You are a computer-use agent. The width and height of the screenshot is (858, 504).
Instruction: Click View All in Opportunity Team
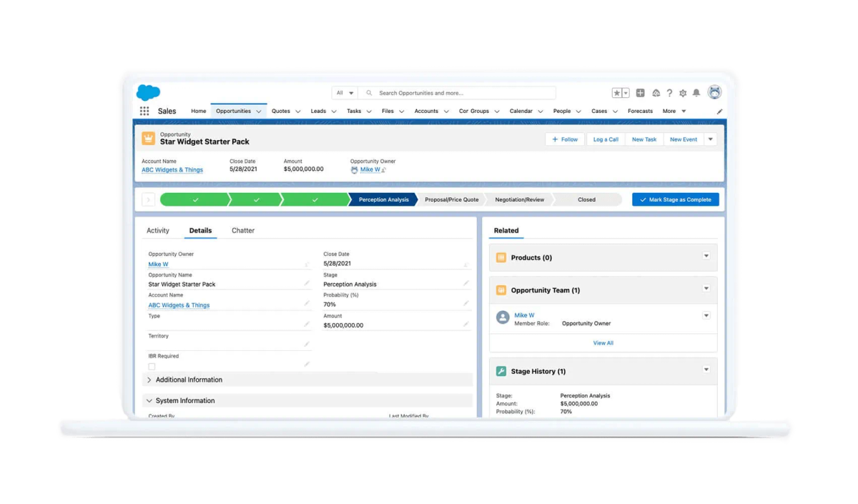pos(603,343)
